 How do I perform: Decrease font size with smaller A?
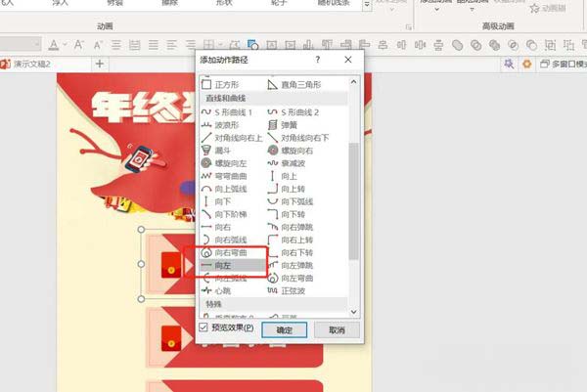(98, 45)
